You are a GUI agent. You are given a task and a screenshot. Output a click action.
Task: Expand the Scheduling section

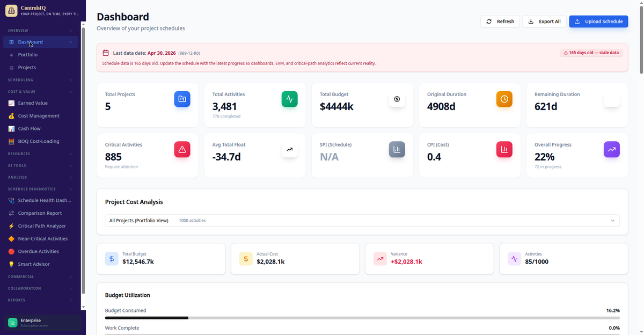[x=40, y=80]
